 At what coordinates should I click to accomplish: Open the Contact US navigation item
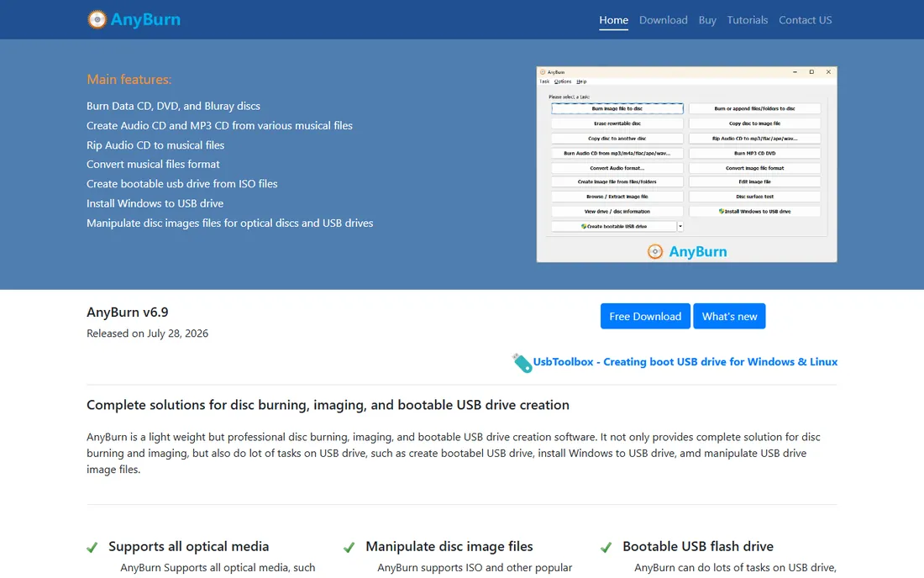click(x=805, y=20)
